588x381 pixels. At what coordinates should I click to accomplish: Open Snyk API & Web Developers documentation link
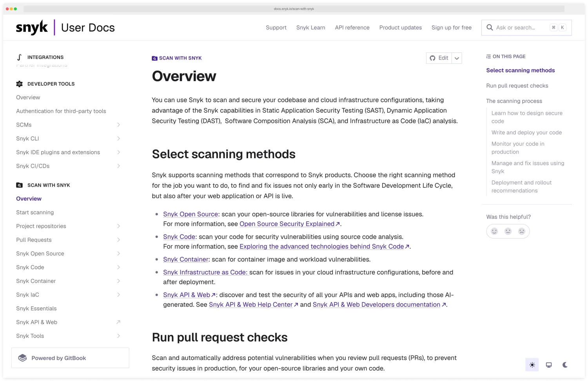(x=379, y=305)
